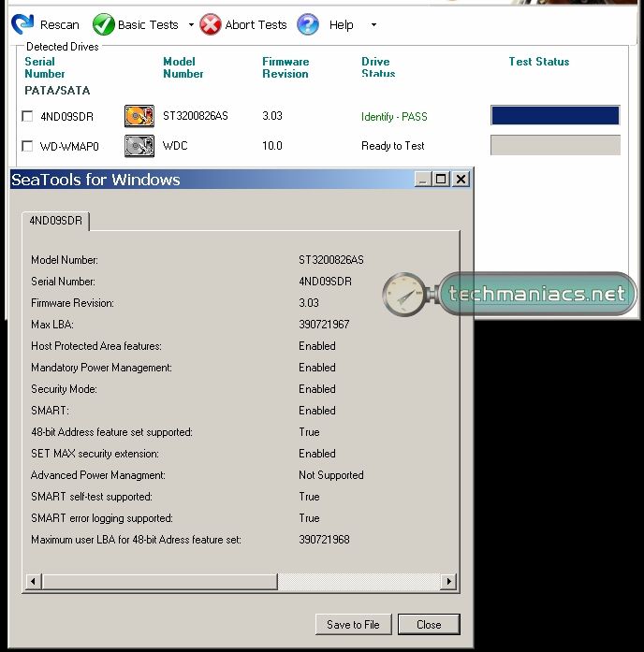Click the Help label in the toolbar
This screenshot has height=652, width=644.
tap(341, 25)
